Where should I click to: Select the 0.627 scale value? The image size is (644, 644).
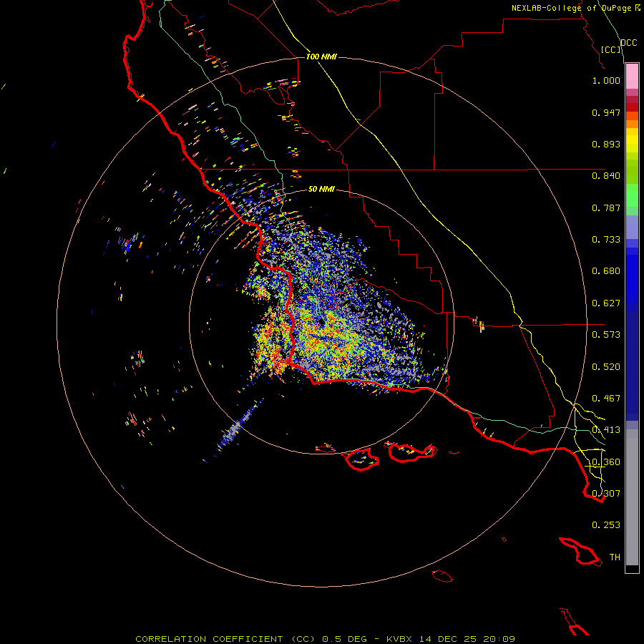click(606, 303)
